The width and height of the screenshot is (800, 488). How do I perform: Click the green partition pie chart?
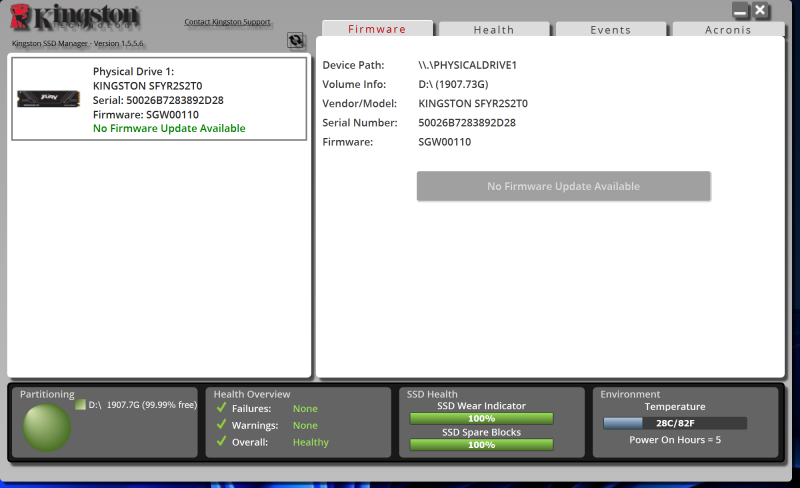[47, 427]
